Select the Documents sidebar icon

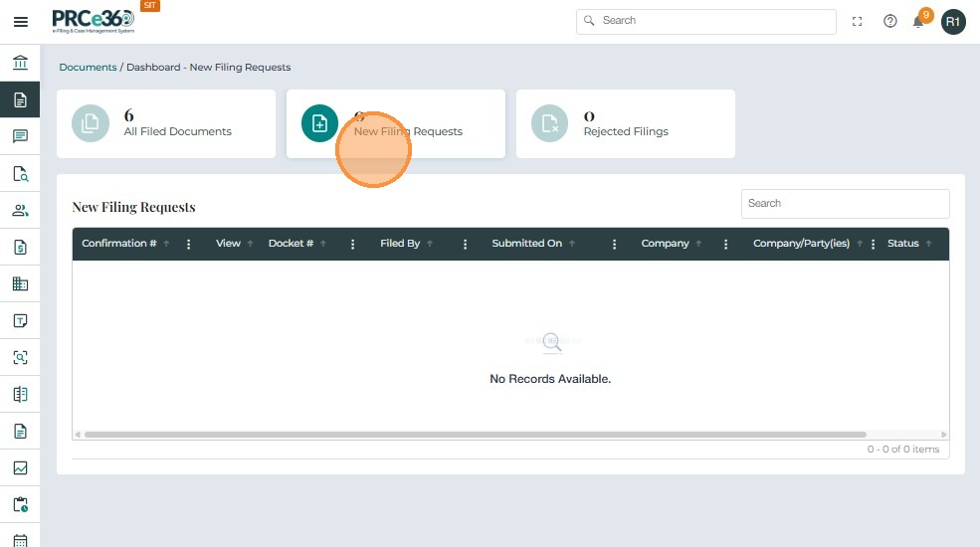(x=20, y=99)
